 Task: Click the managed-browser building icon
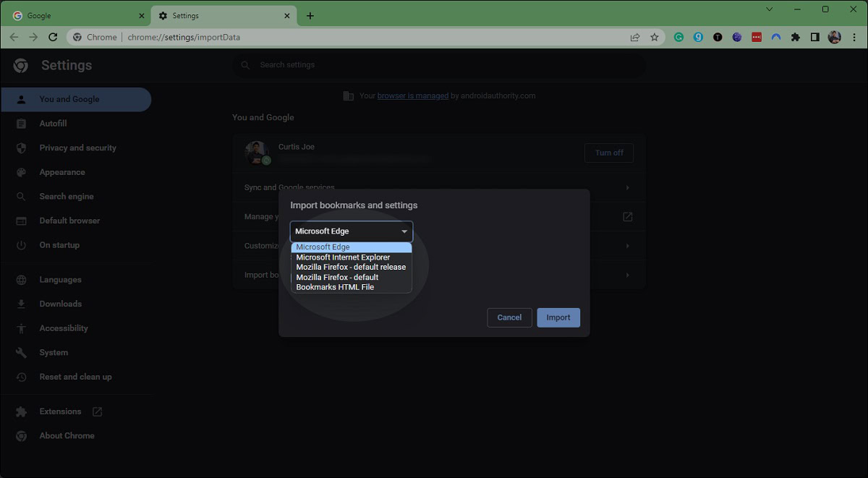pyautogui.click(x=349, y=95)
